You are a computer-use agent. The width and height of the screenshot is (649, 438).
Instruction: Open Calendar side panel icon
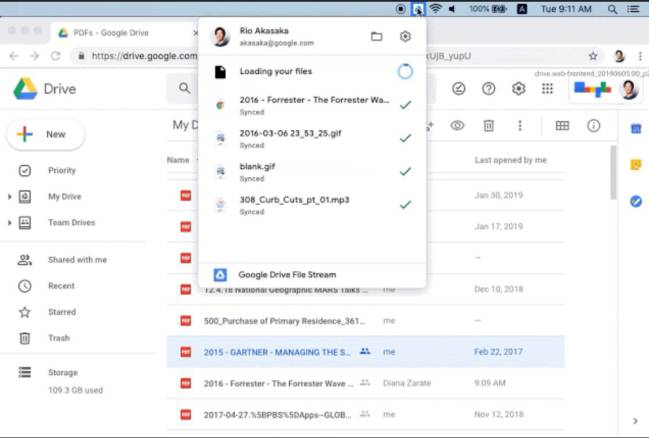coord(636,129)
